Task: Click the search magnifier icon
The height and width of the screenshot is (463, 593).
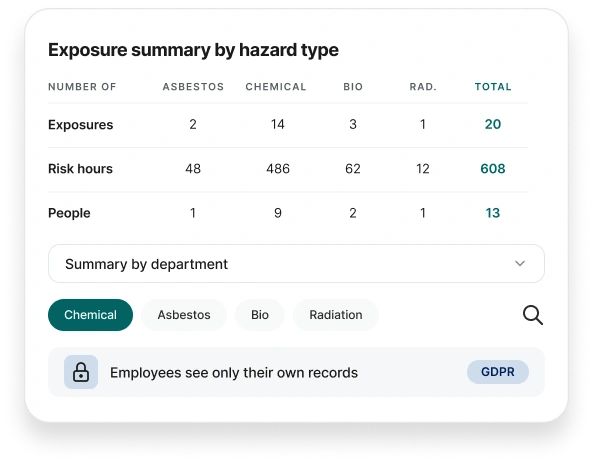Action: click(x=533, y=315)
